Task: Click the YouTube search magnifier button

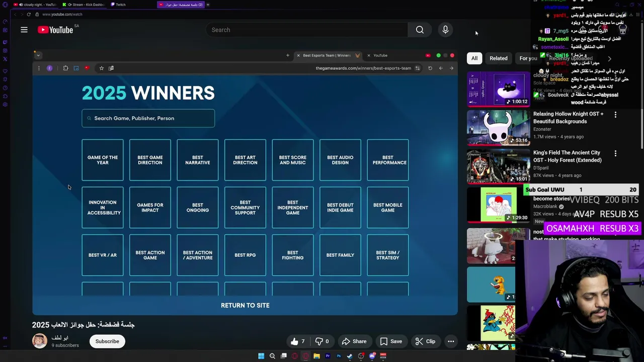Action: click(x=420, y=30)
